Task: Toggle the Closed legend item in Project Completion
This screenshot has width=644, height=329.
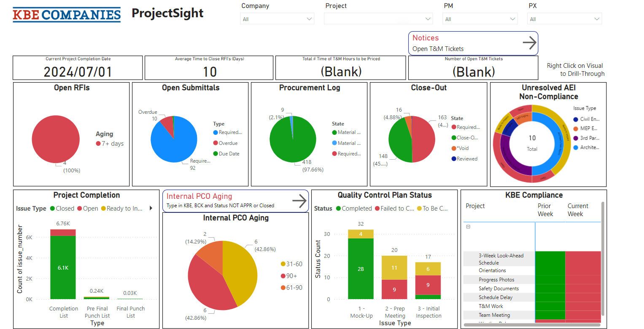Action: tap(62, 209)
